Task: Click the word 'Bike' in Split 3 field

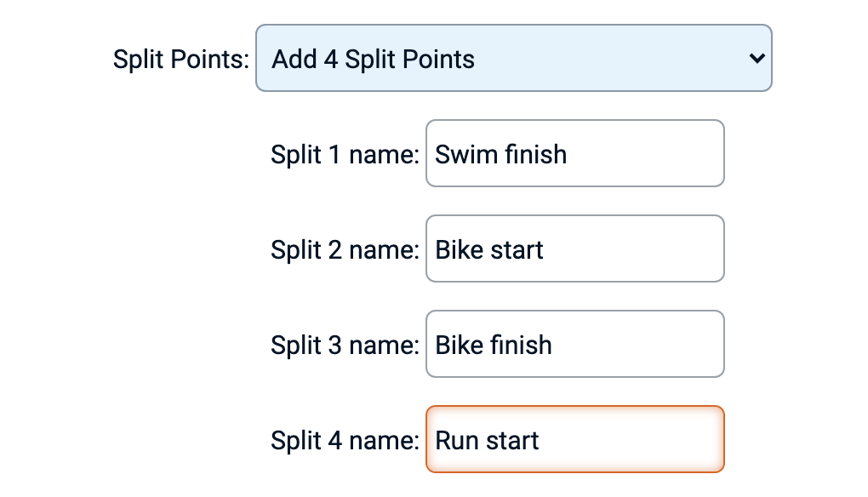Action: click(x=457, y=346)
